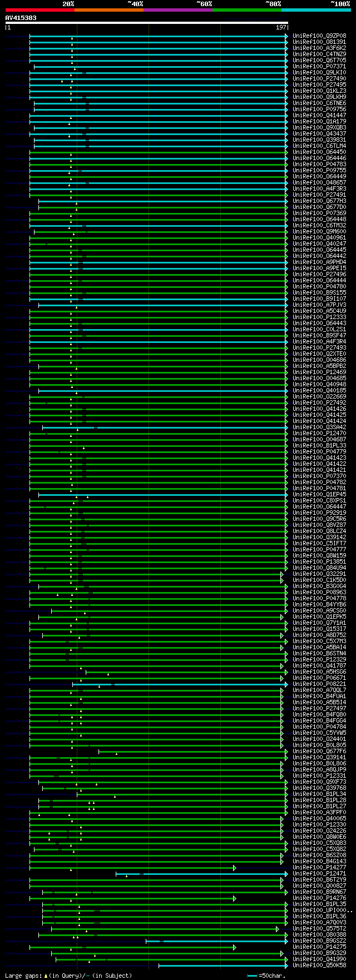Click label UniRef100_P27496
356x980 pixels.
319,274
